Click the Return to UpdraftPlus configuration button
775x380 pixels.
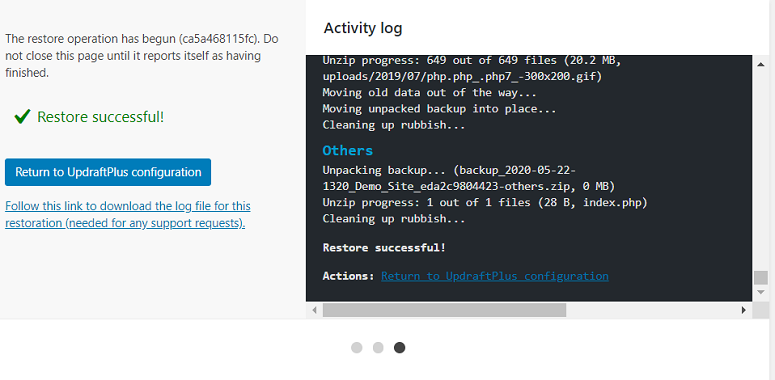click(108, 172)
